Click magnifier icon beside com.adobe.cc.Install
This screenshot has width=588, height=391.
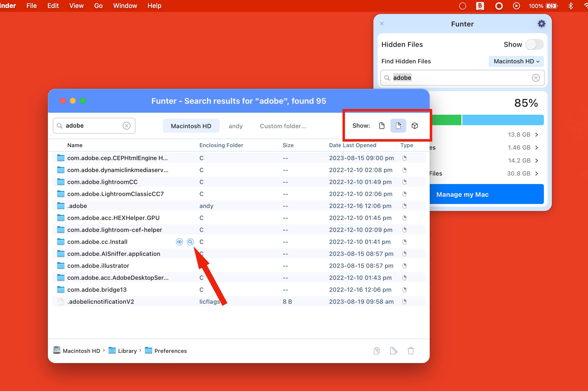click(190, 242)
